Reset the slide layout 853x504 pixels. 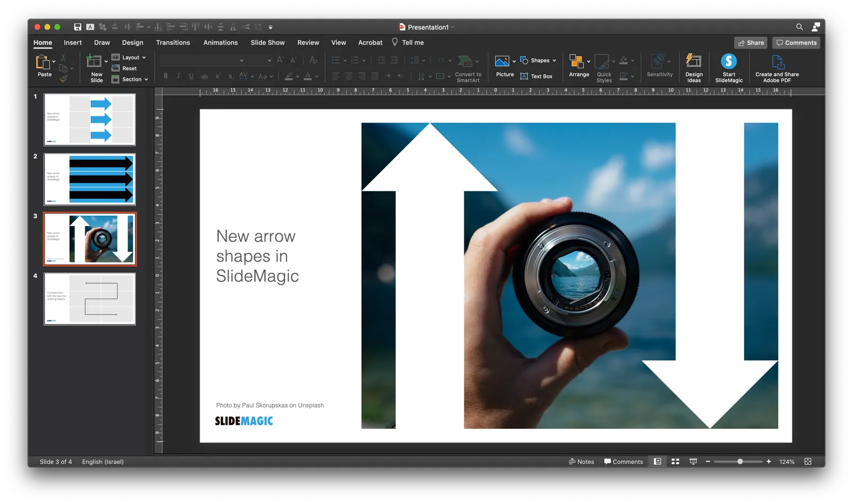point(124,68)
